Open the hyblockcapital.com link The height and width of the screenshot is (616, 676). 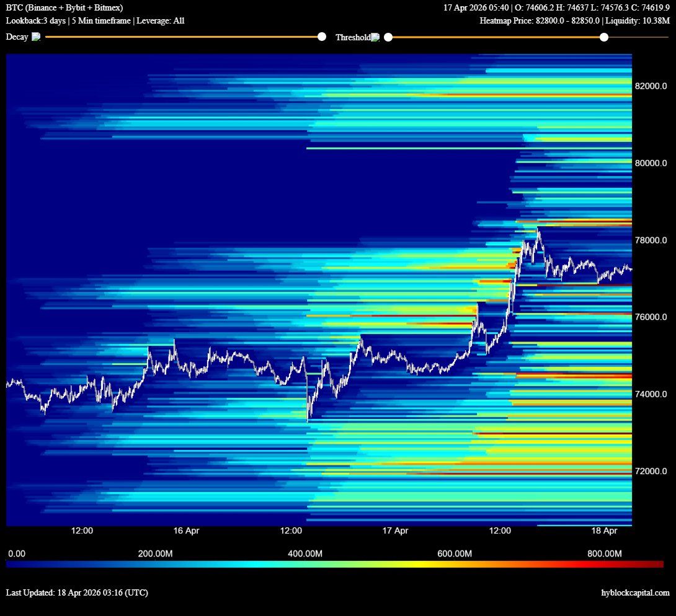pyautogui.click(x=635, y=593)
